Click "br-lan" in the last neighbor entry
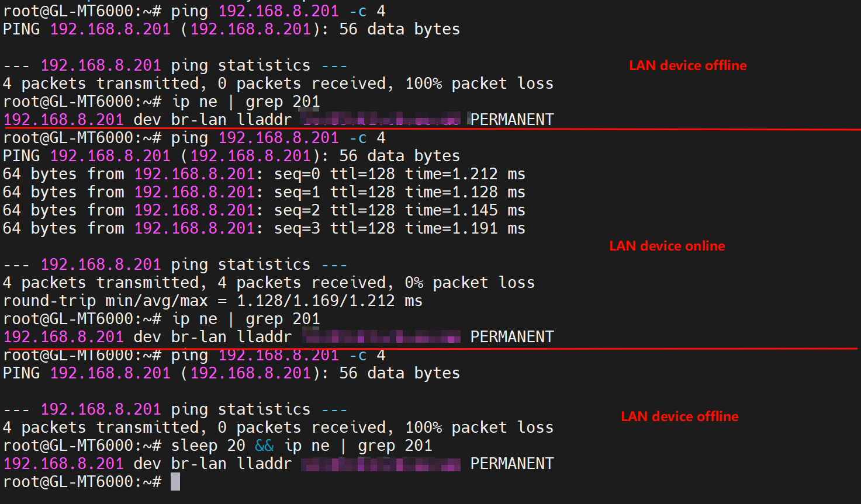Screen dimensions: 861x504 [198, 464]
